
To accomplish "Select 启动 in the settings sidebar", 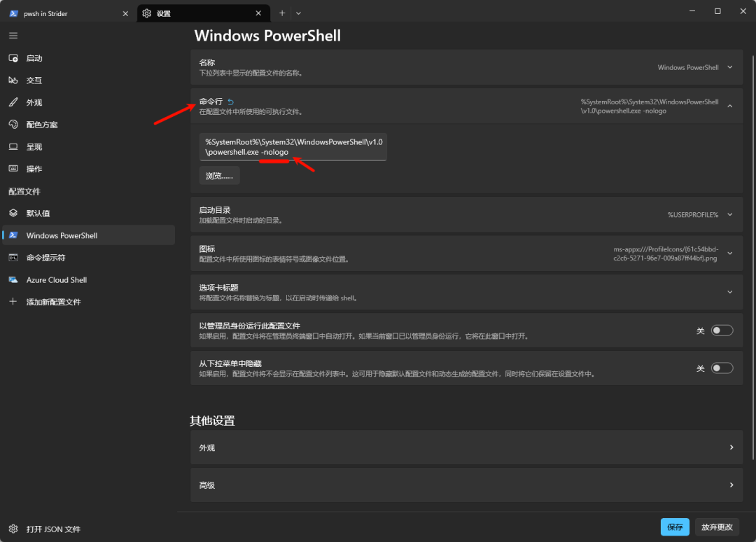I will click(89, 58).
